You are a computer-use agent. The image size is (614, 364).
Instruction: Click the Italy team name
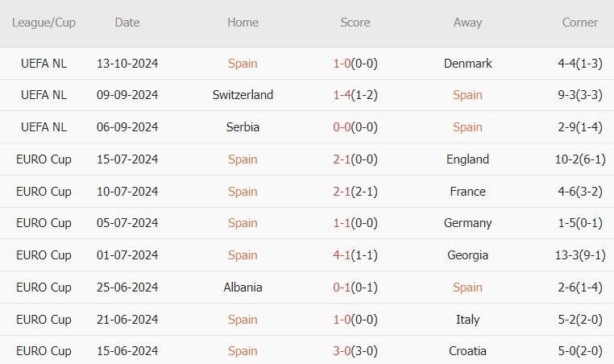[467, 320]
